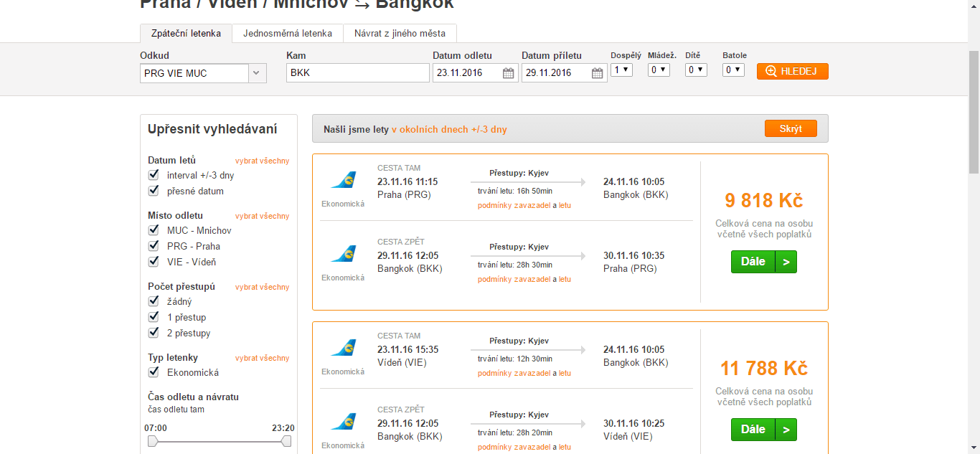Viewport: 980px width, 454px height.
Task: Toggle the '2 přestupy' checkbox
Action: tap(154, 333)
